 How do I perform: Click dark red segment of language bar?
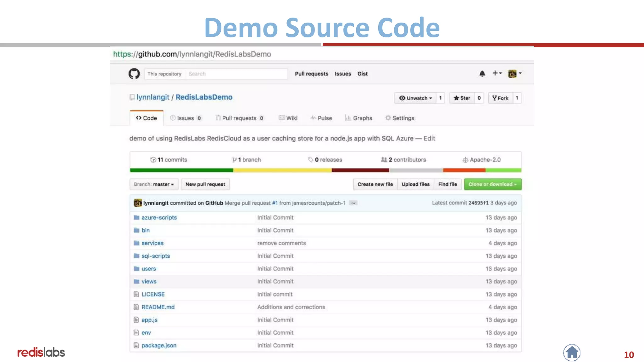pyautogui.click(x=360, y=170)
